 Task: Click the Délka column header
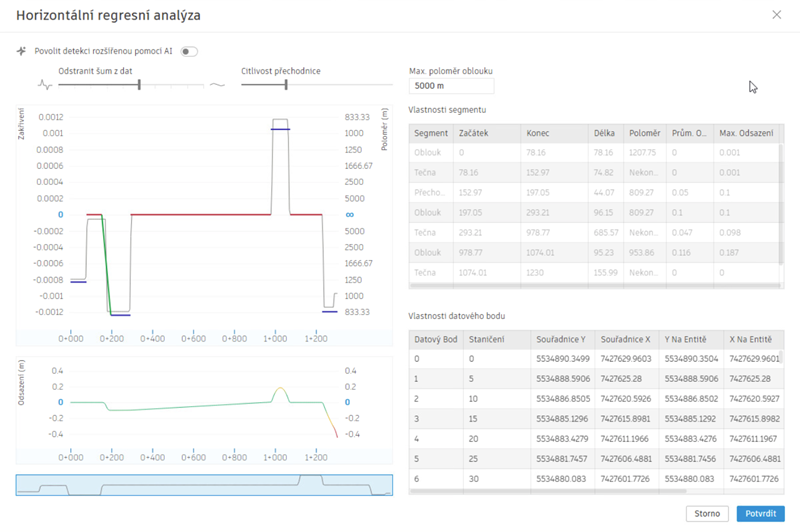tap(606, 133)
